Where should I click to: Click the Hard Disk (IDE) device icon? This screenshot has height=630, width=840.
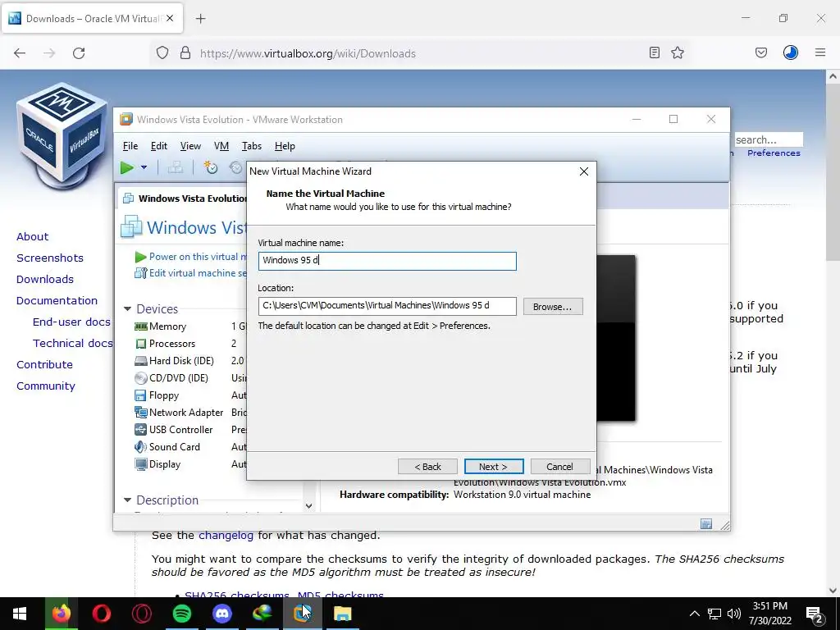[141, 361]
